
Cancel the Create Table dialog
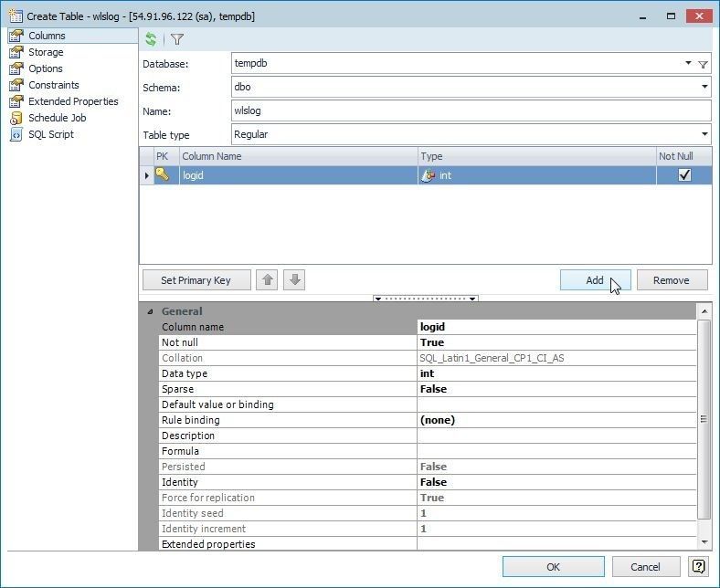tap(646, 567)
